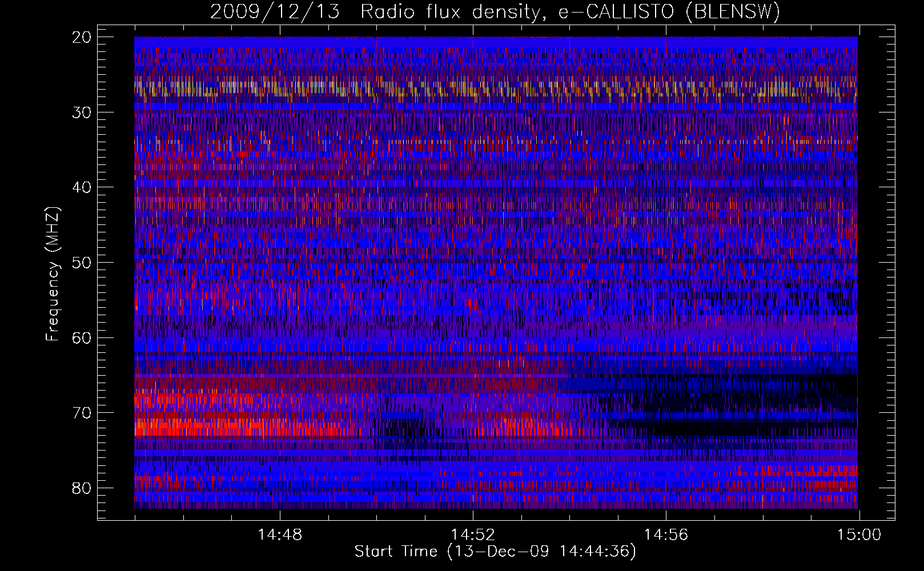Click the 30 frequency tick label
This screenshot has width=924, height=571.
82,112
